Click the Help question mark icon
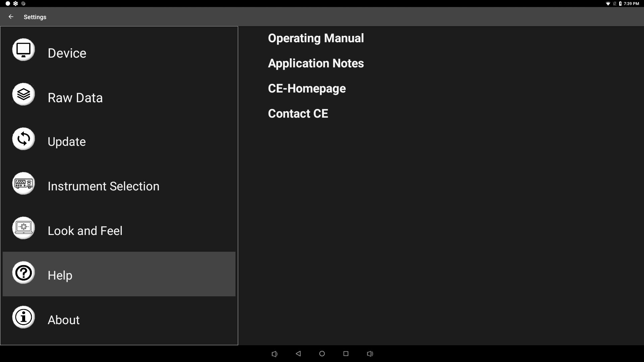Screen dimensions: 644x362 [23, 273]
